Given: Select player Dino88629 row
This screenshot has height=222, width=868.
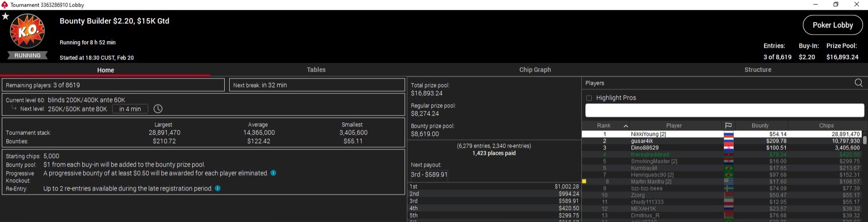Looking at the screenshot, I should click(722, 148).
